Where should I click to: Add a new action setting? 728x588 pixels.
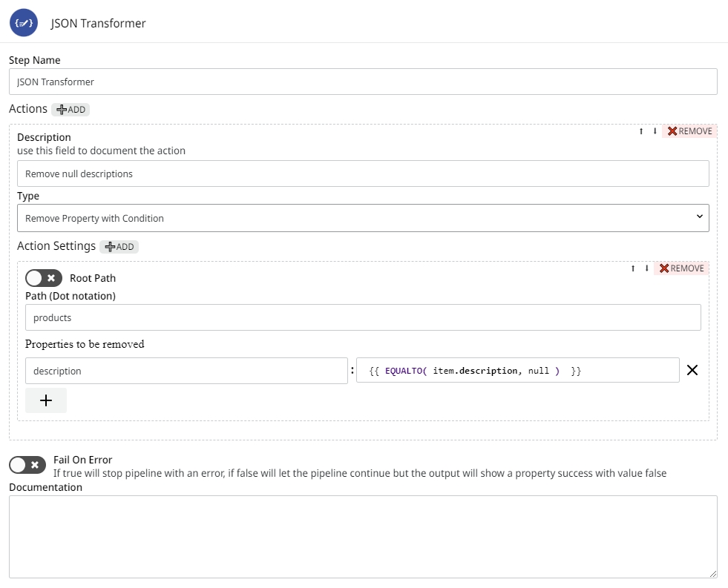[x=119, y=247]
